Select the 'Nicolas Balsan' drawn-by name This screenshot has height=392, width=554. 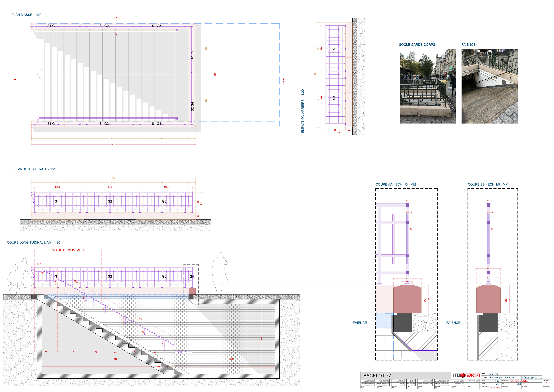pyautogui.click(x=528, y=378)
